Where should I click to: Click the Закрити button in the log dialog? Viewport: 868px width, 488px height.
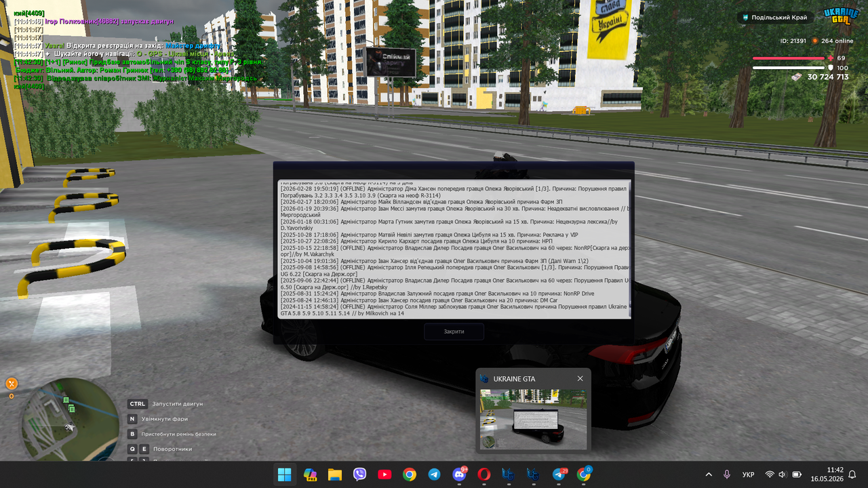pyautogui.click(x=454, y=331)
